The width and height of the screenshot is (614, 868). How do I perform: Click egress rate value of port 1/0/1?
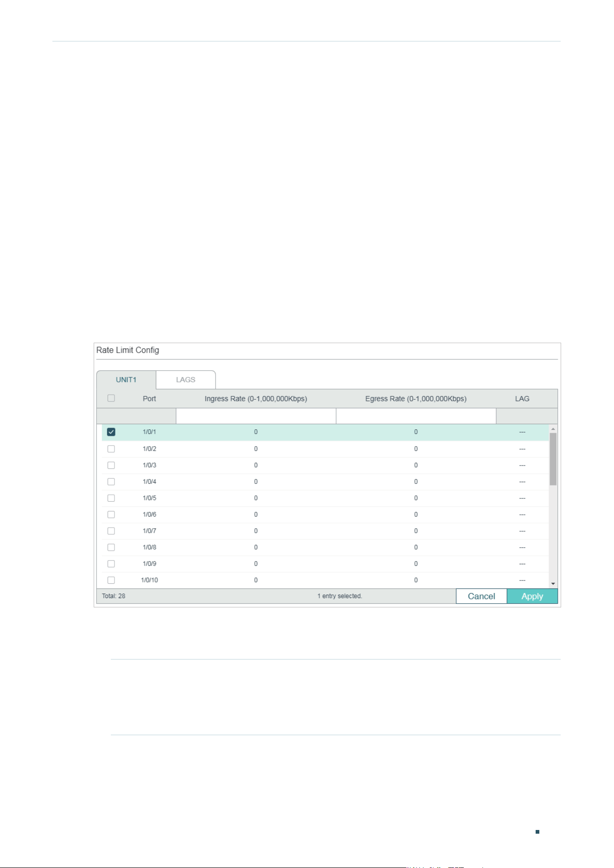coord(416,432)
